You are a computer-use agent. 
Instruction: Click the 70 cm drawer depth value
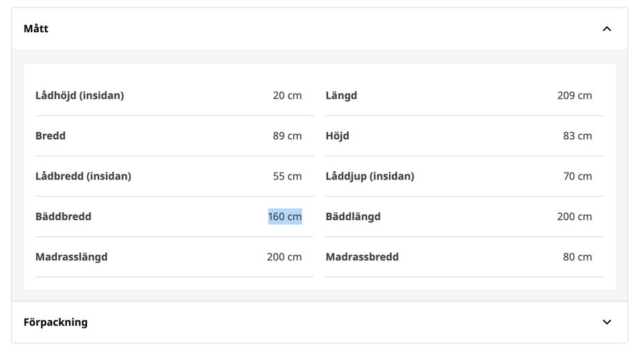[577, 176]
